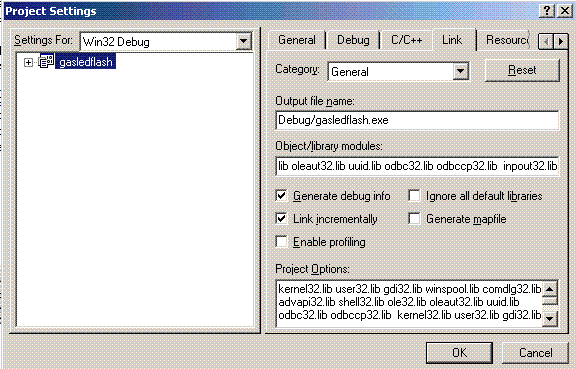Click the gasledflash project icon
576x369 pixels.
(47, 61)
